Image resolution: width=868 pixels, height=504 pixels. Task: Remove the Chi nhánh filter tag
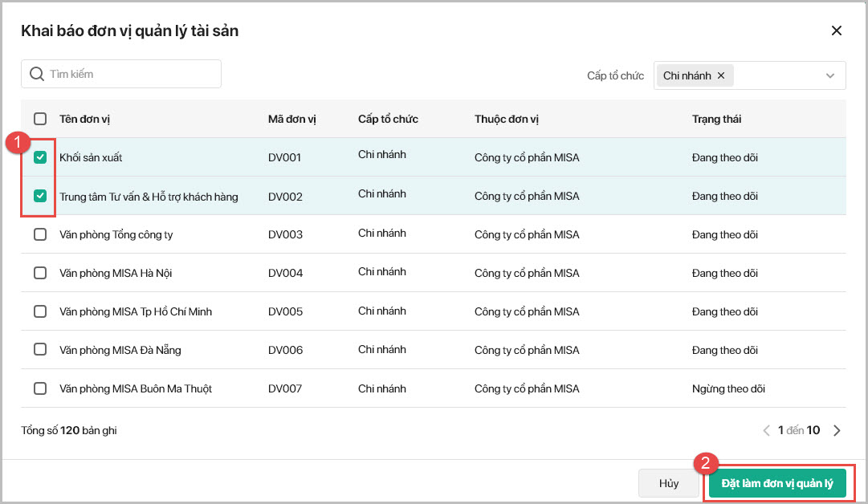721,75
